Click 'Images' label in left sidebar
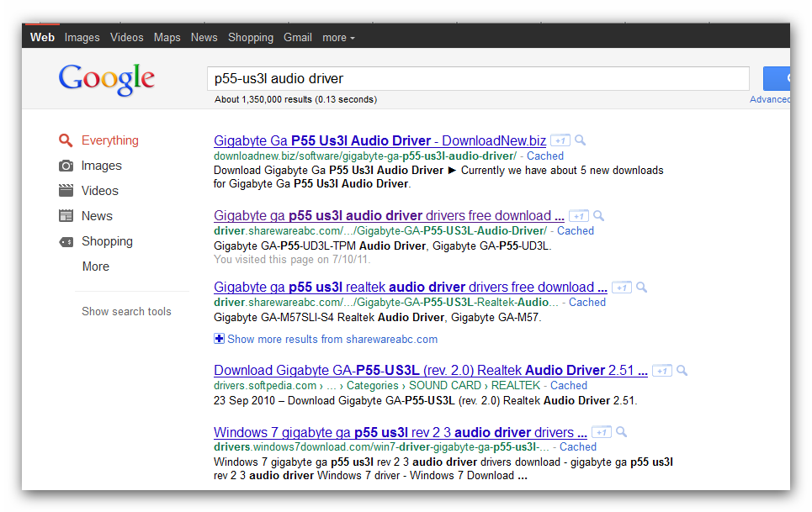 (x=102, y=166)
